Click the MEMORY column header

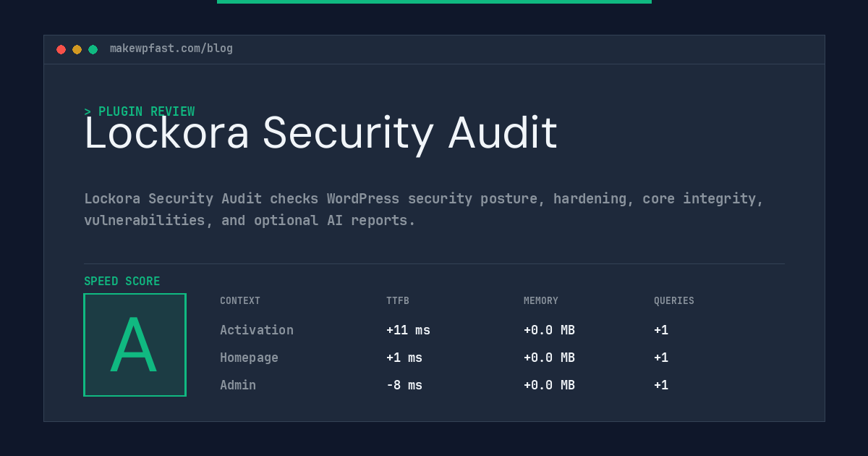(x=541, y=301)
